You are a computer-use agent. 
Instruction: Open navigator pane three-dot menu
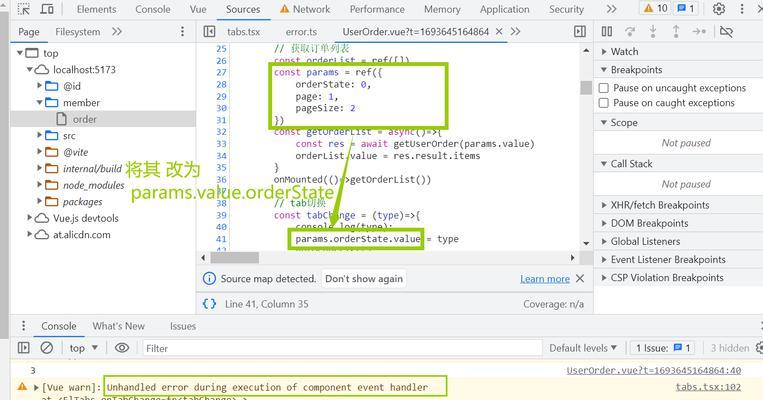pos(182,32)
